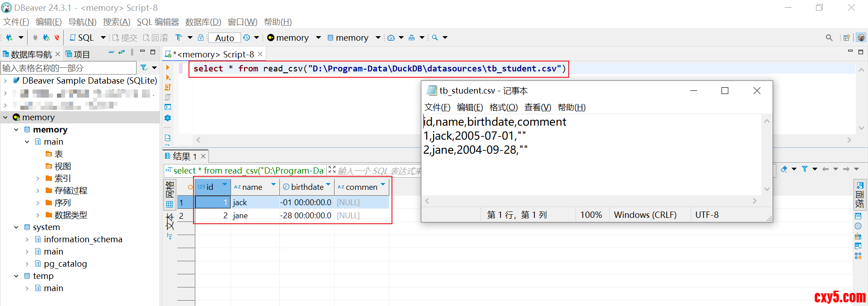This screenshot has height=306, width=868.
Task: Click the eraser clear-filter icon in results
Action: [x=784, y=169]
